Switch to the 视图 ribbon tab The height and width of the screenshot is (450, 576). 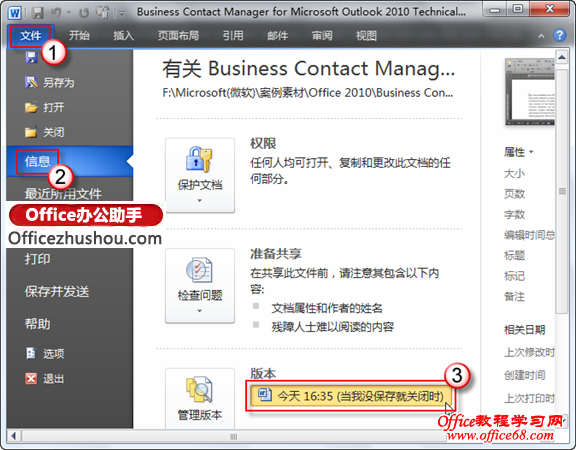tap(366, 36)
